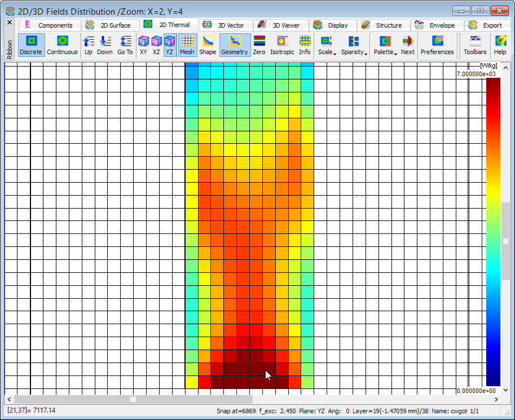
Task: Toggle the Geometry display option
Action: pyautogui.click(x=235, y=45)
